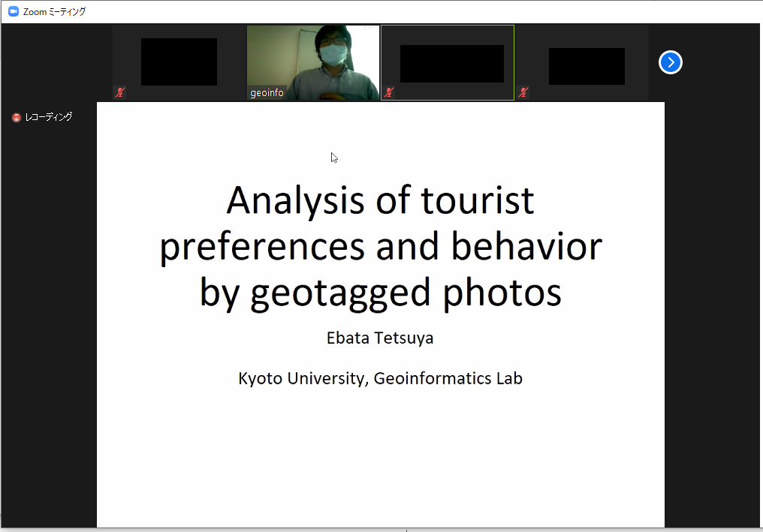Click the 'Zoom ミーティング' window title
The width and height of the screenshot is (763, 532).
(55, 12)
